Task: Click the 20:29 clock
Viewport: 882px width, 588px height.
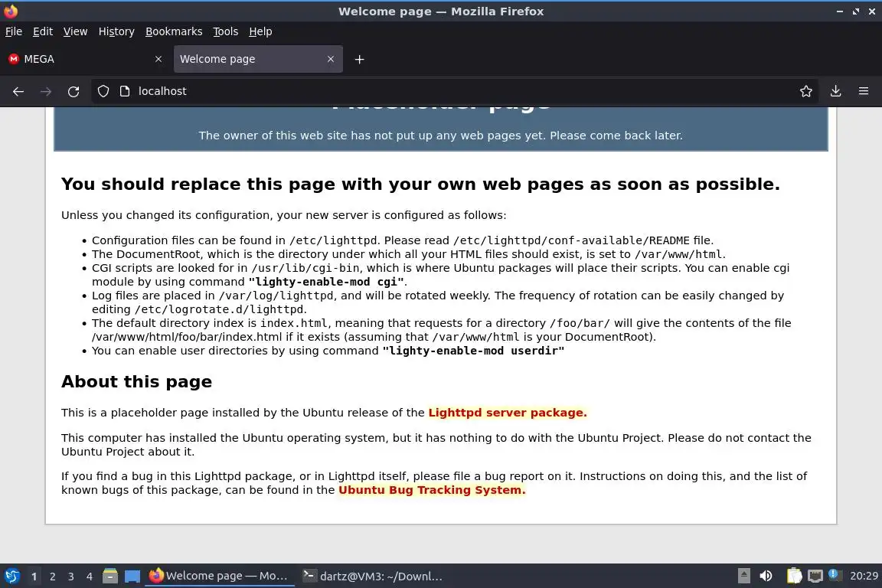Action: coord(864,576)
